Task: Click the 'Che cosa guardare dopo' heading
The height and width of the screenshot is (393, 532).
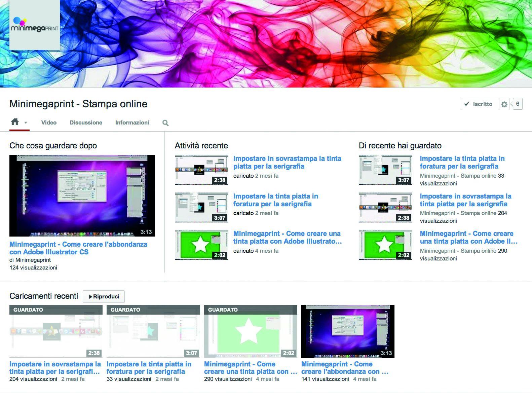Action: [53, 146]
